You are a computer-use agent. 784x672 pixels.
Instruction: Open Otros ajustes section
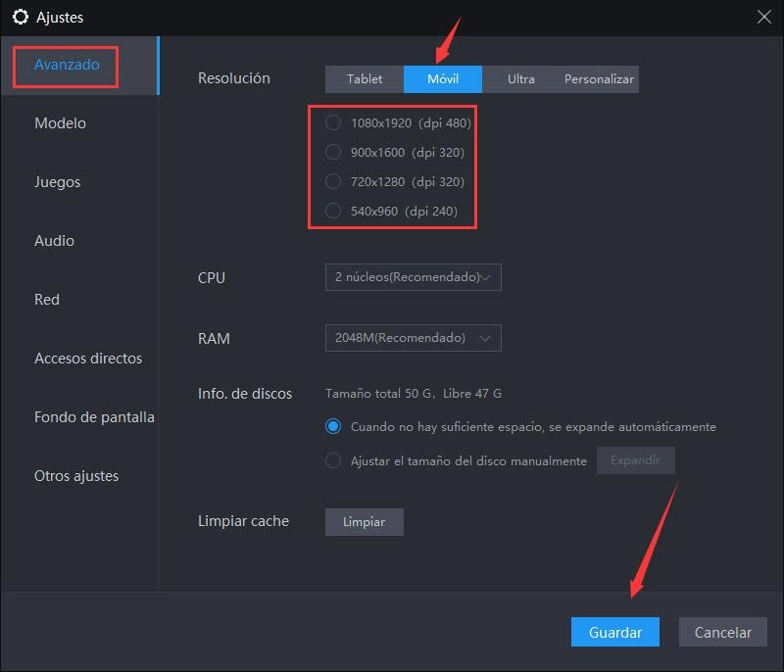click(x=76, y=476)
